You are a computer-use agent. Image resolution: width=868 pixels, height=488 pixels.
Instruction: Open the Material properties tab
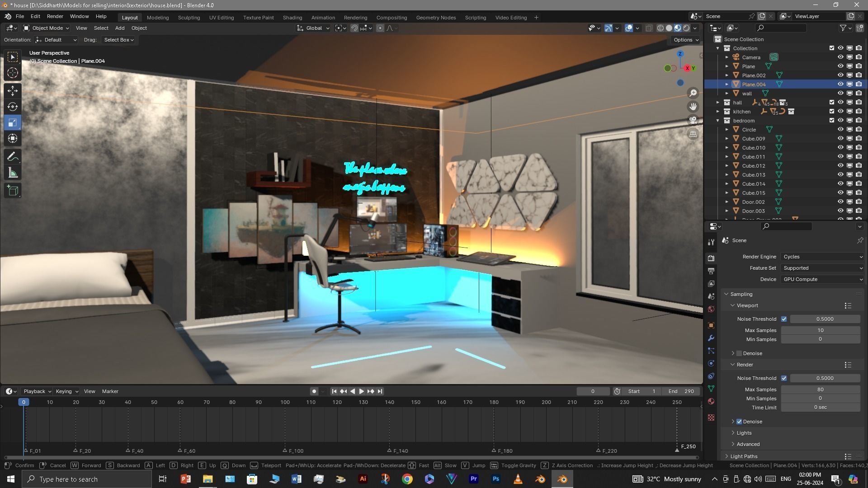pyautogui.click(x=711, y=401)
